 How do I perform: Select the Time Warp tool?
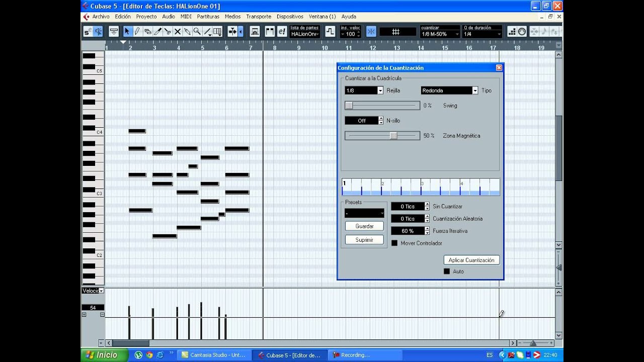pos(217,31)
